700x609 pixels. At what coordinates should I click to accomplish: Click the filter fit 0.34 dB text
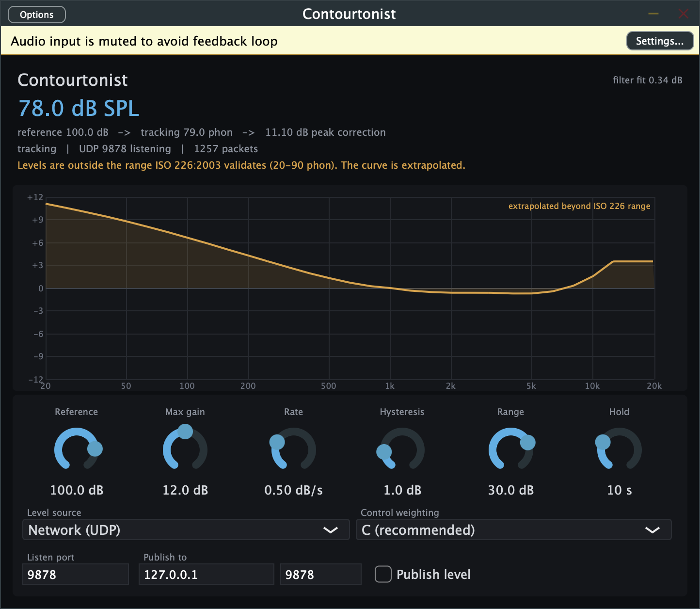pyautogui.click(x=648, y=80)
